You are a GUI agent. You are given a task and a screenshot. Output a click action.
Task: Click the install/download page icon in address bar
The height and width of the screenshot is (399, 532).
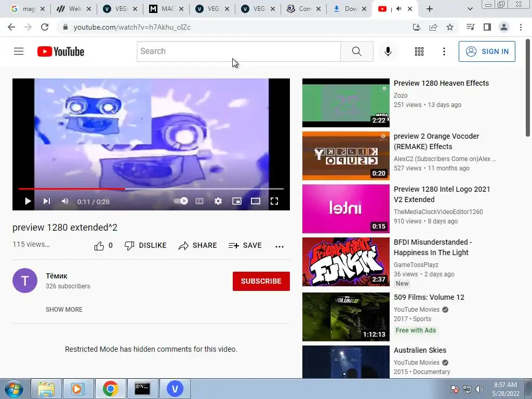pos(416,27)
